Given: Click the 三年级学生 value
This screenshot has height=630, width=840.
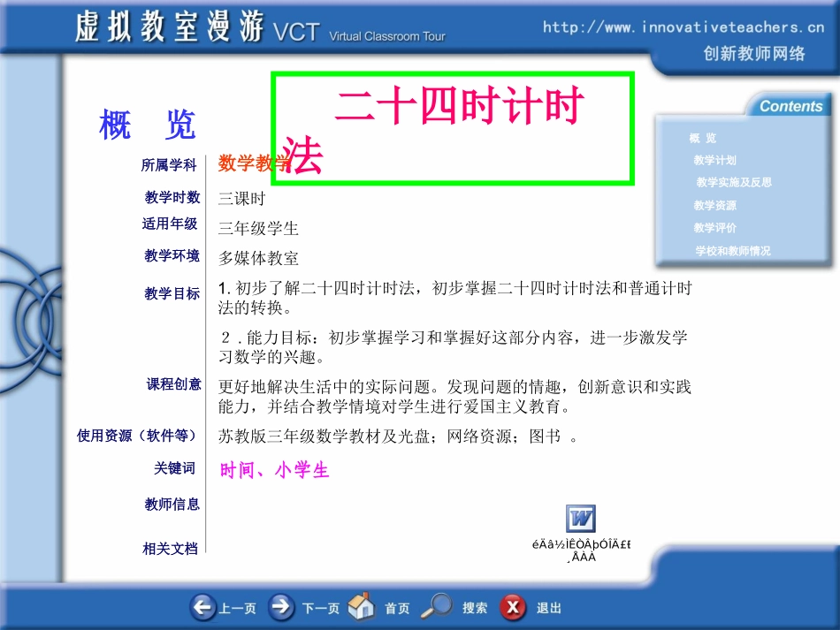Looking at the screenshot, I should coord(258,229).
